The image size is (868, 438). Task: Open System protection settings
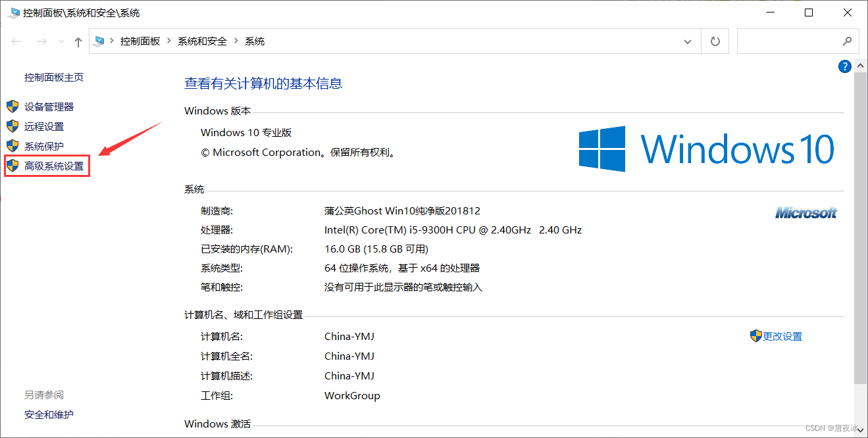point(45,145)
